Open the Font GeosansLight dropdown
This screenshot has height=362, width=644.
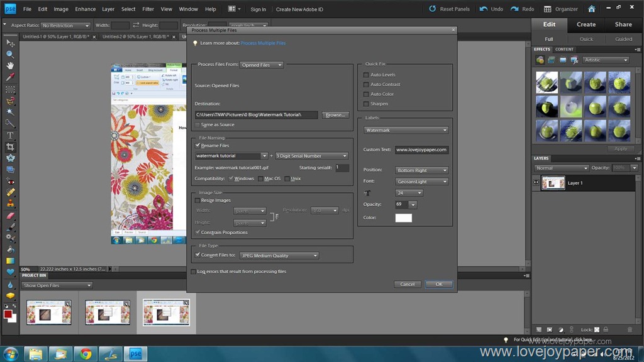pyautogui.click(x=422, y=182)
